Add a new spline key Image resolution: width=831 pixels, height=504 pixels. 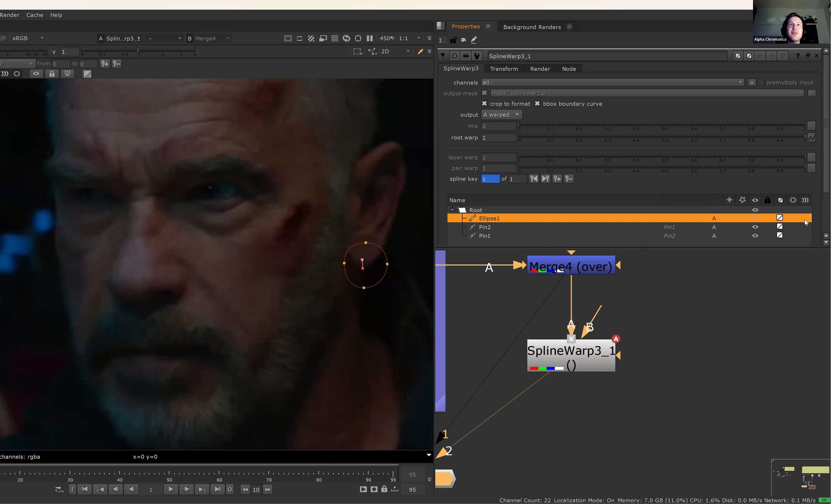pos(557,179)
